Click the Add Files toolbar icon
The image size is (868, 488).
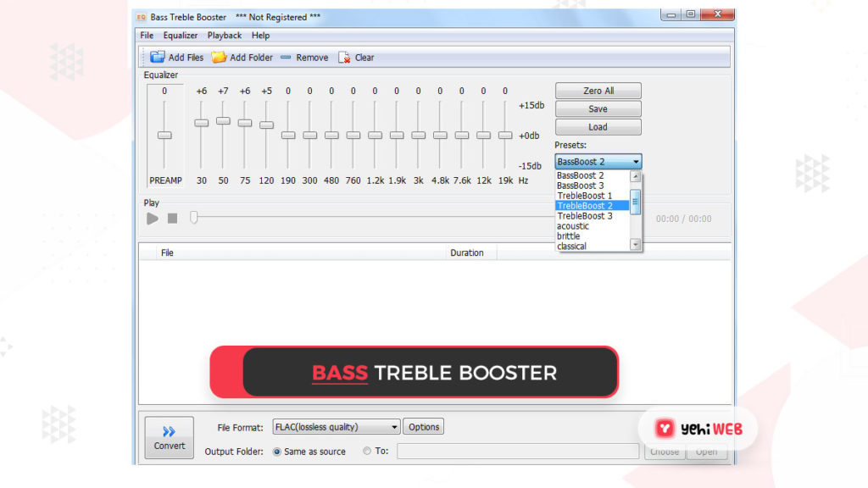coord(158,58)
